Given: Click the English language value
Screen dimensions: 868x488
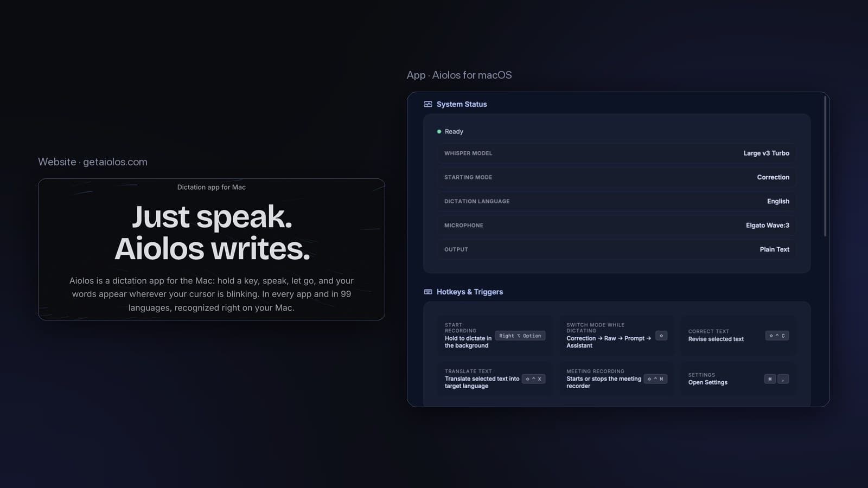Looking at the screenshot, I should pyautogui.click(x=778, y=201).
